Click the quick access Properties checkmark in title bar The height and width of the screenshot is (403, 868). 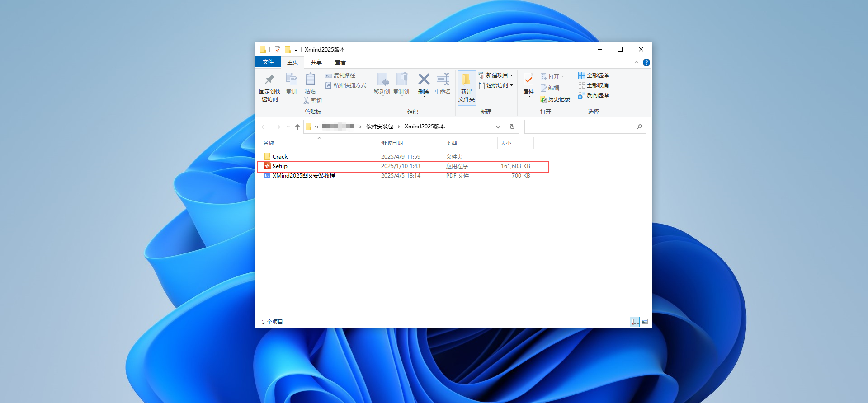tap(278, 50)
